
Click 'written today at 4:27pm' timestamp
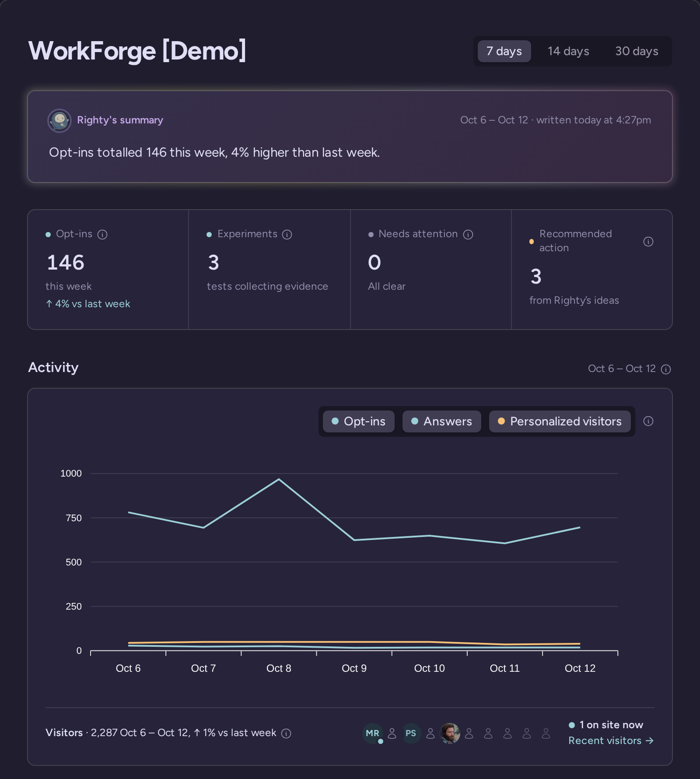coord(594,120)
